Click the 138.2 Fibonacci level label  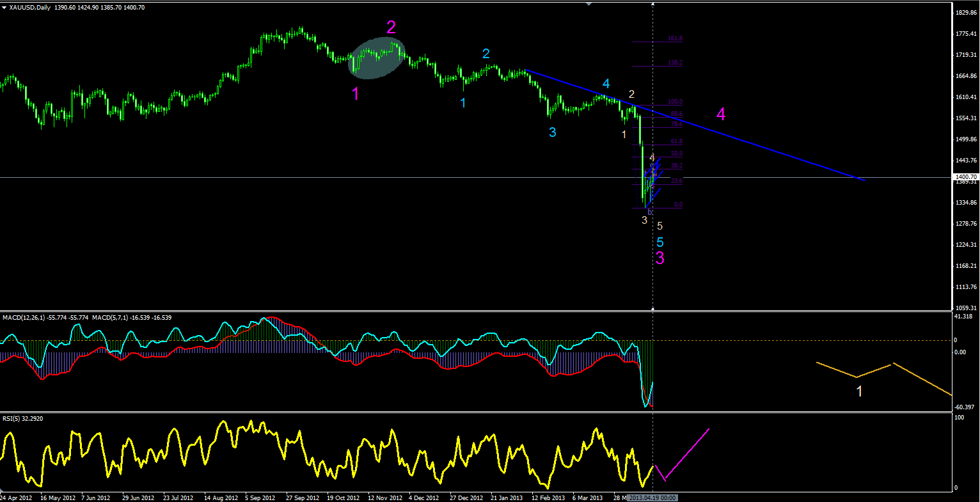pos(675,63)
